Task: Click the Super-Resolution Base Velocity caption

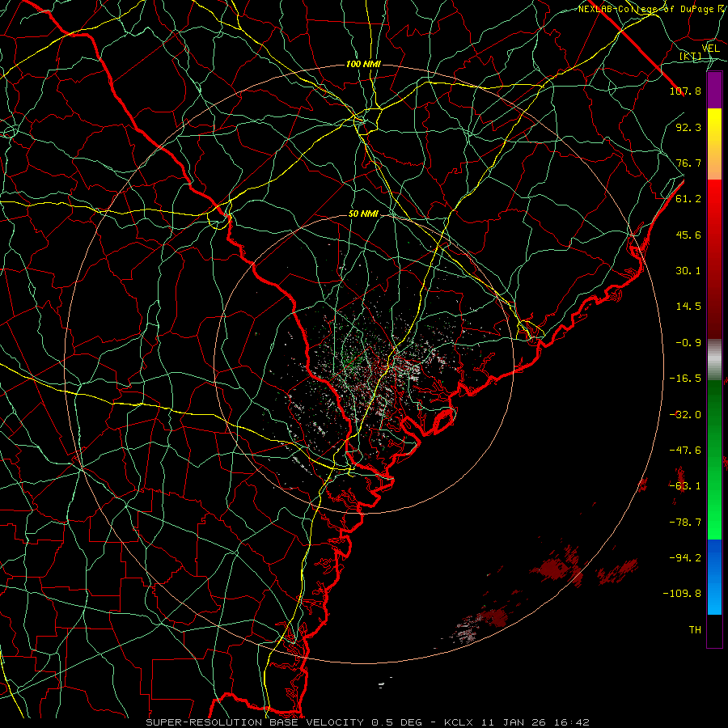Action: (367, 722)
